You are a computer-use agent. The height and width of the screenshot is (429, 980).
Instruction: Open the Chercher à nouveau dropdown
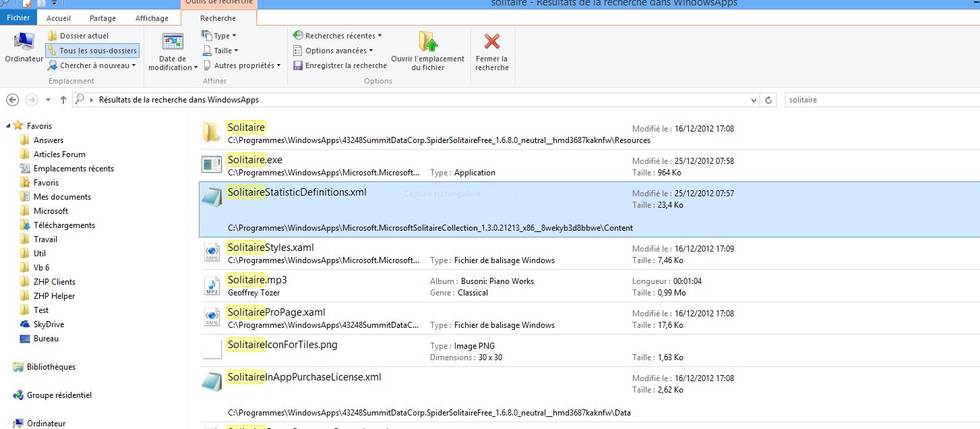92,65
